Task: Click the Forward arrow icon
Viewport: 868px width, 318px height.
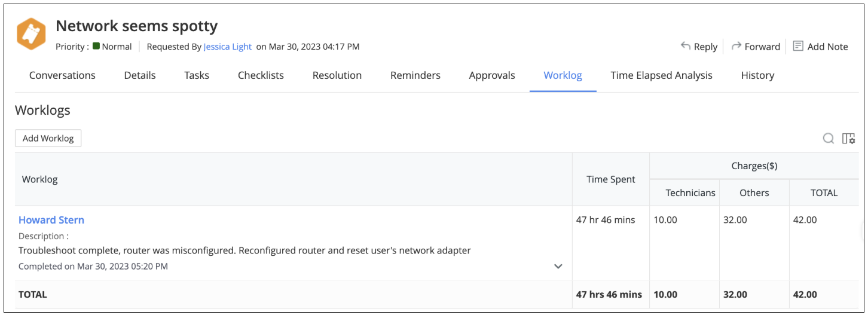Action: pyautogui.click(x=736, y=46)
